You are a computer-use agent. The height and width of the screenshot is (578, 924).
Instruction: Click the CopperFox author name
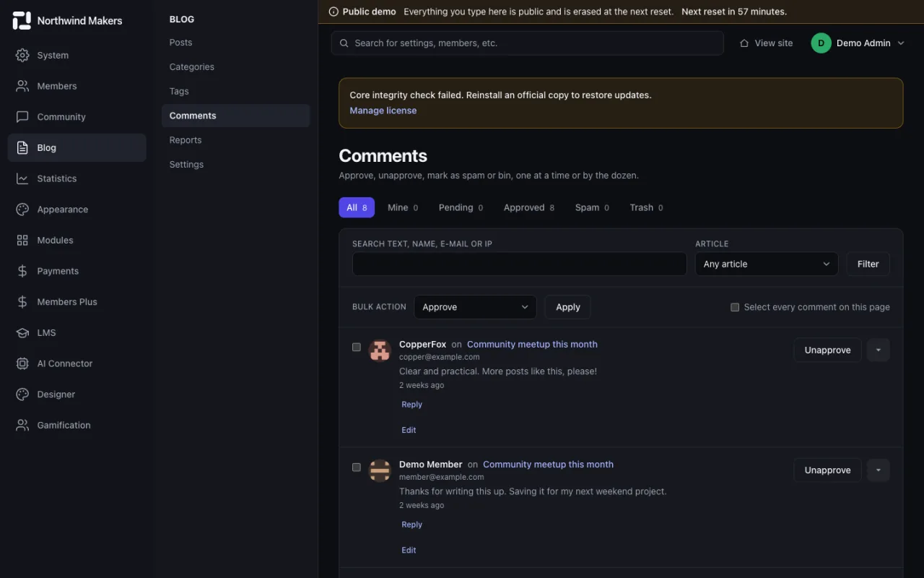[422, 344]
